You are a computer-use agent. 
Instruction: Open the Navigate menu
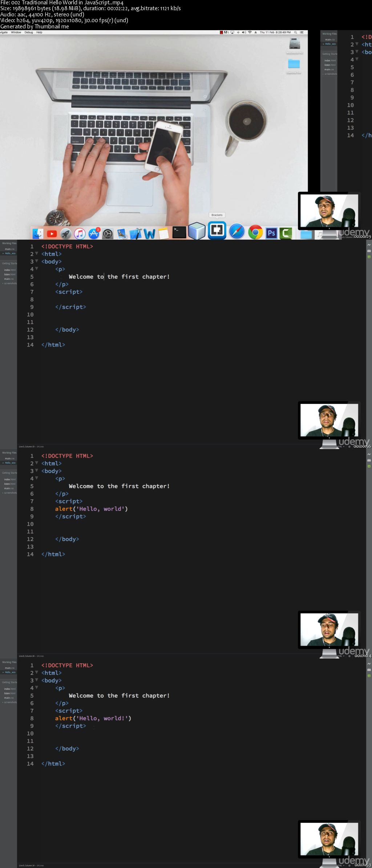[4, 32]
